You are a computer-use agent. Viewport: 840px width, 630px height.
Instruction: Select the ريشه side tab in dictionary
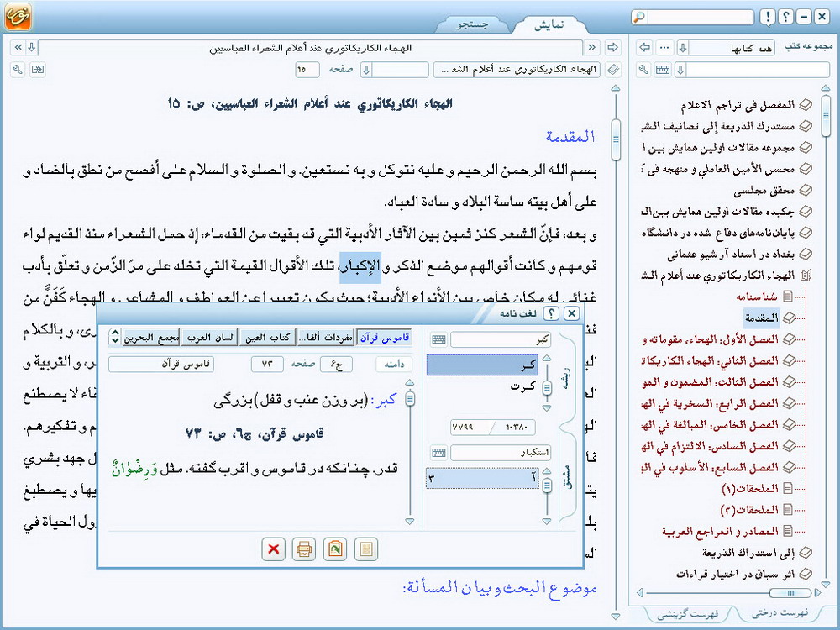[566, 379]
